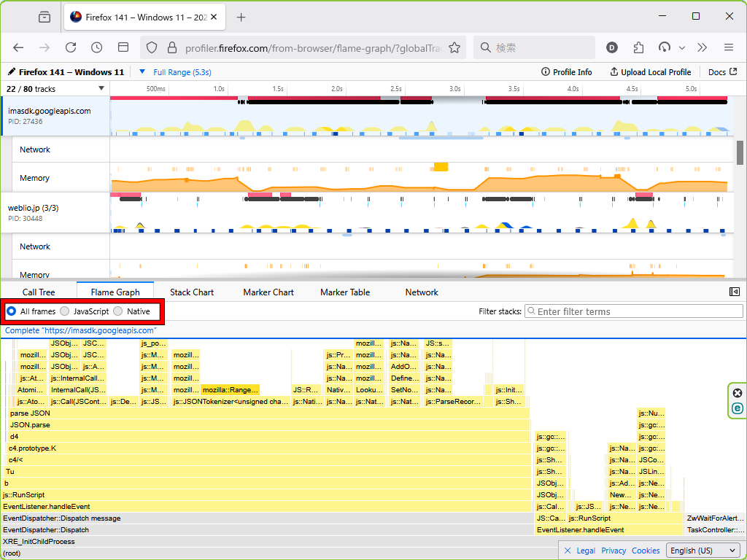747x560 pixels.
Task: Click the Full Range (5.3s) breadcrumb
Action: point(182,72)
